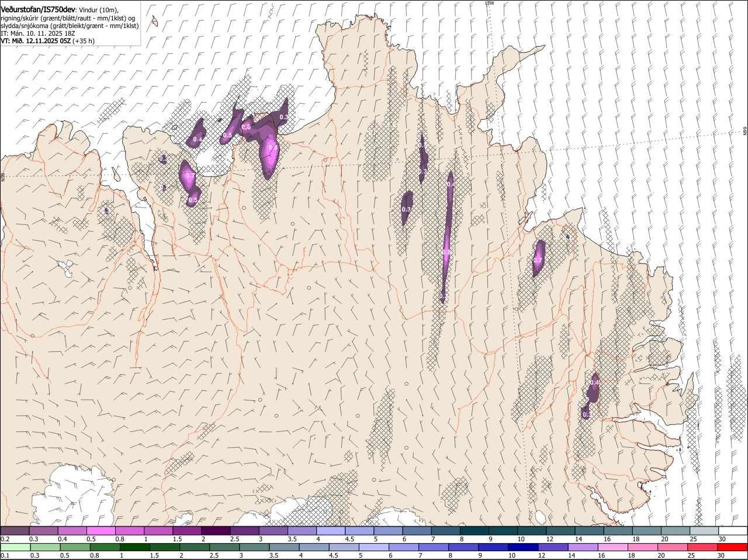Pick lower legend swatch between 0.3 and 0.5

pyautogui.click(x=46, y=547)
